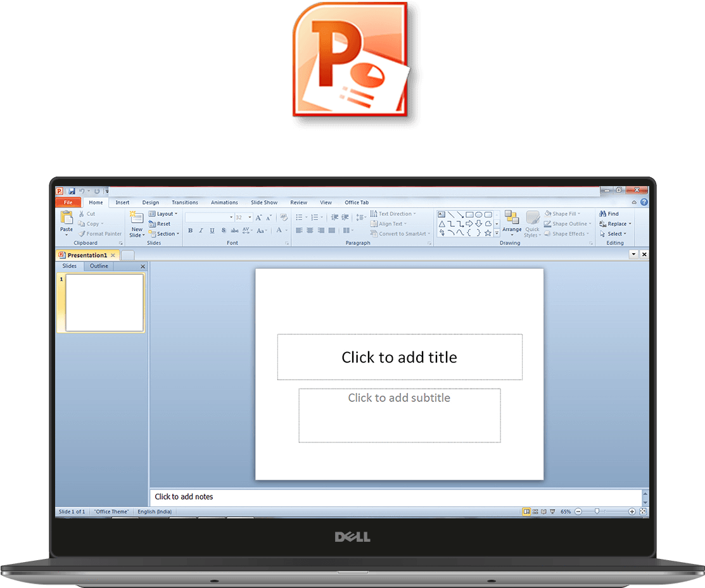The width and height of the screenshot is (705, 588).
Task: Click the Paste clipboard icon
Action: click(x=67, y=217)
